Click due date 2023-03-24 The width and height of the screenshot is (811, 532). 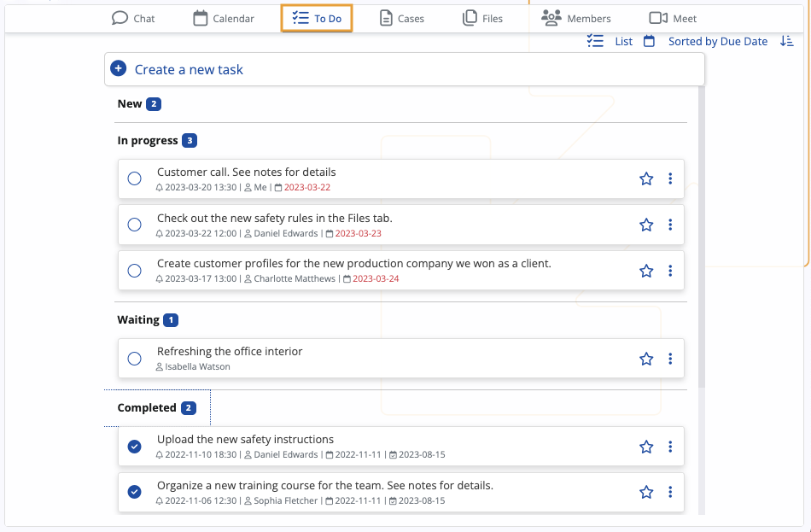(376, 278)
